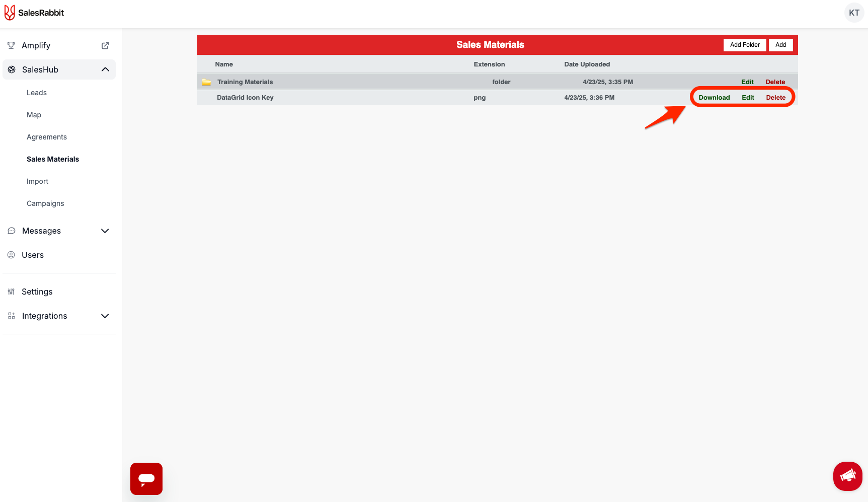
Task: Edit the Training Materials folder
Action: pos(747,82)
